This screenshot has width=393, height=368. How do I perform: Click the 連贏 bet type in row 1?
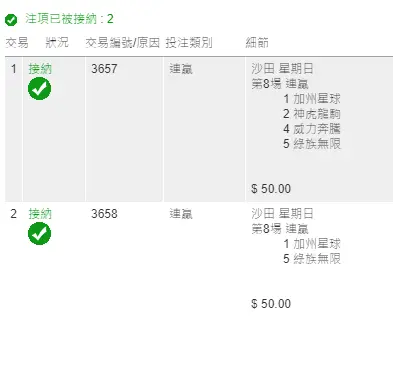(x=181, y=69)
